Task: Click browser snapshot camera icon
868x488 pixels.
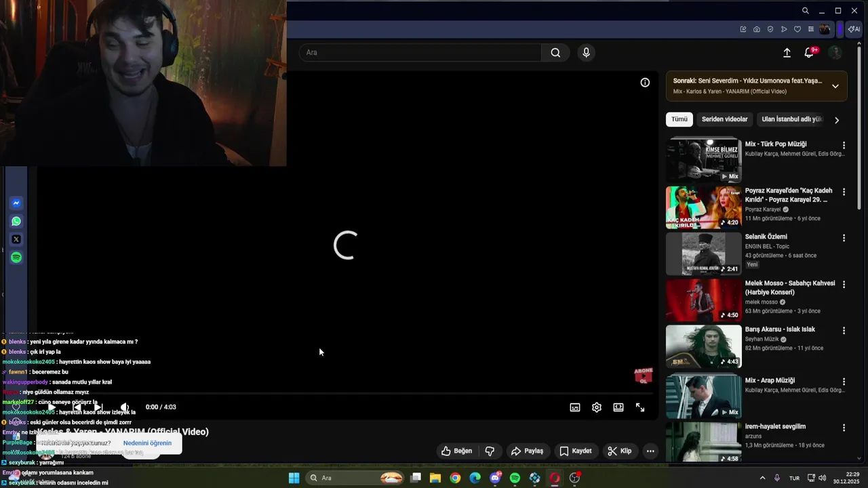Action: click(757, 29)
